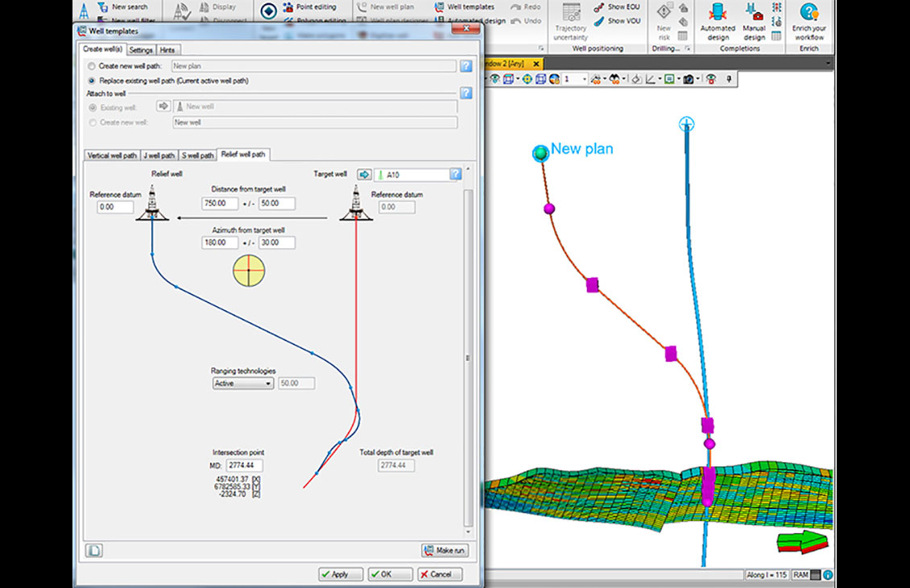Image resolution: width=910 pixels, height=588 pixels.
Task: Select the Relief well path tab
Action: pos(243,155)
